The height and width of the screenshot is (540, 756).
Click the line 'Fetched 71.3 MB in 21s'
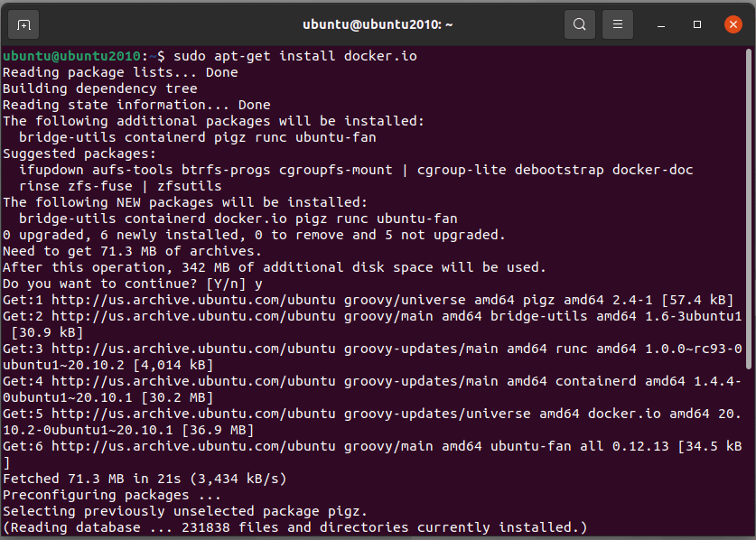click(145, 479)
